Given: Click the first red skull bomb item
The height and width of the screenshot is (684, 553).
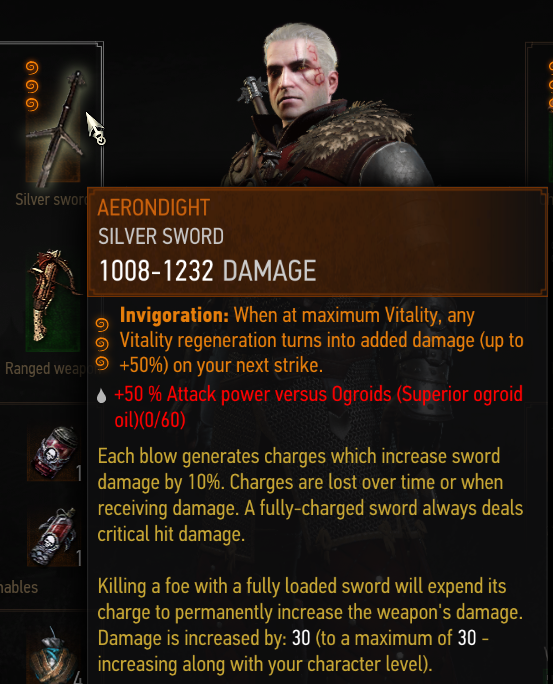Looking at the screenshot, I should click(x=55, y=454).
